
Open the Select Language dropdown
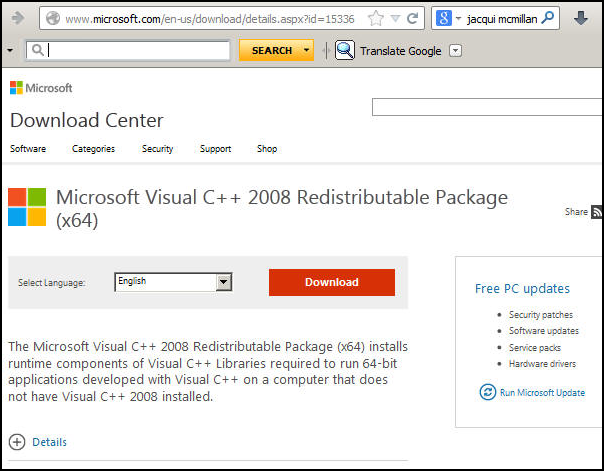[x=224, y=283]
